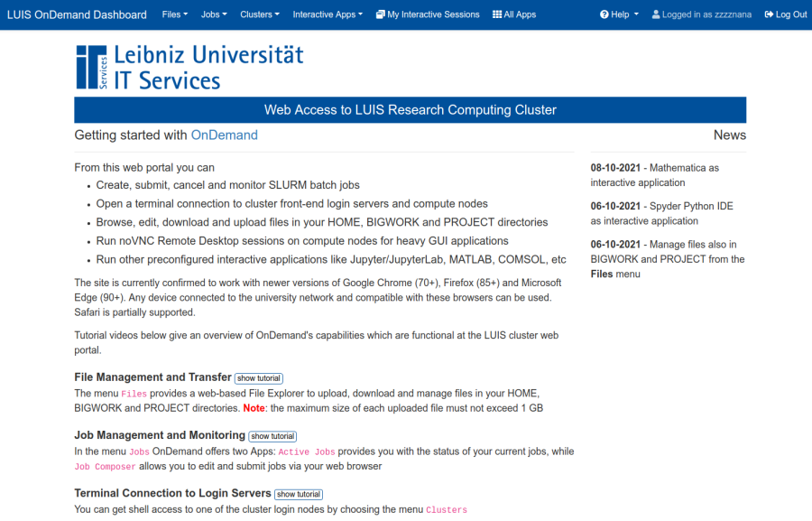Click LUIS OnDemand Dashboard brand title
The width and height of the screenshot is (812, 521).
point(77,14)
